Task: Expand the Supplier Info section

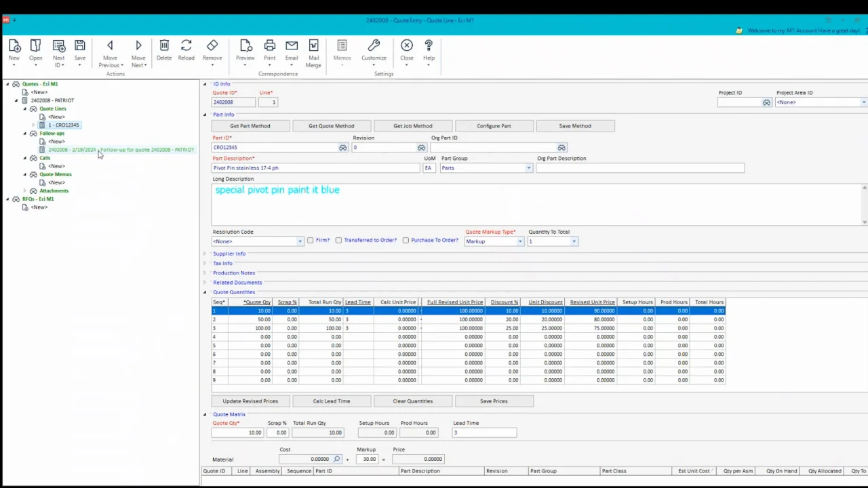Action: (x=229, y=254)
